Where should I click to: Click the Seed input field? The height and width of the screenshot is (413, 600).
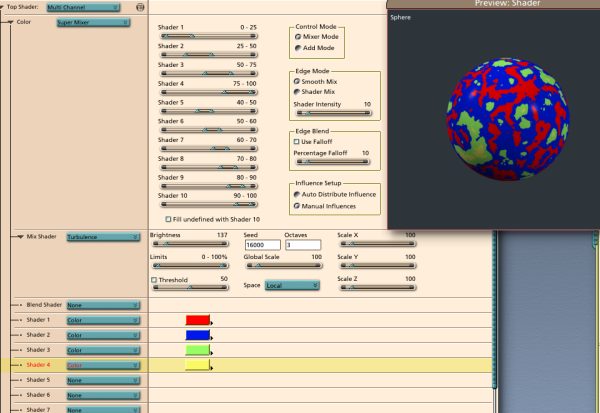[262, 245]
